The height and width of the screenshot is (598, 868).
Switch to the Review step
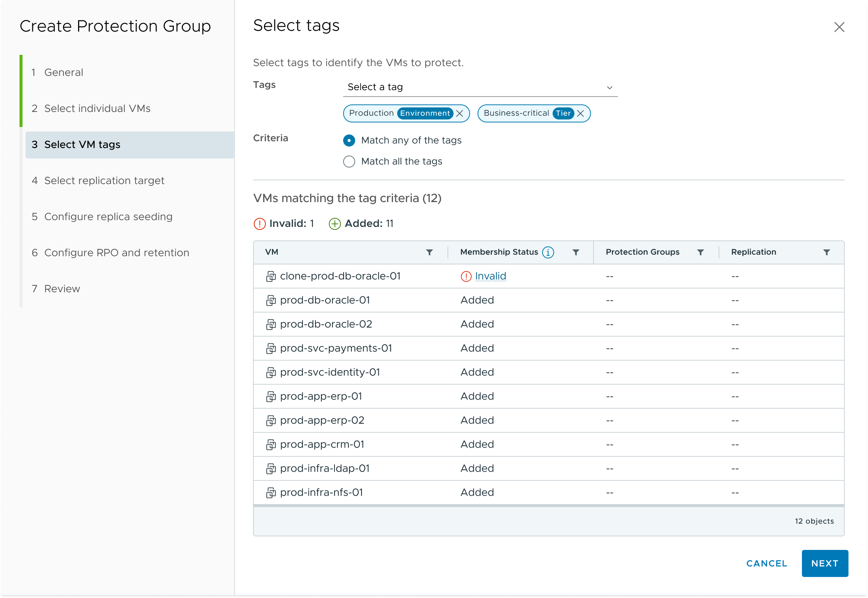62,288
